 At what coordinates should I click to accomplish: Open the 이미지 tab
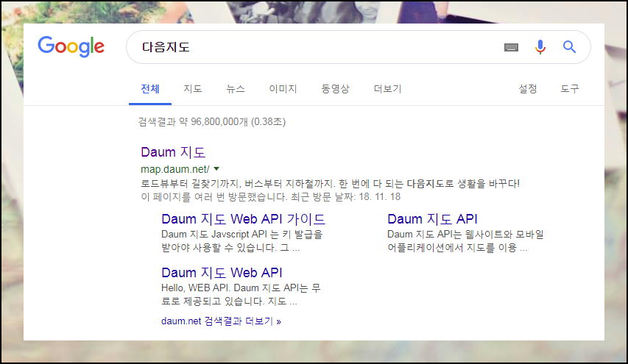pos(283,89)
